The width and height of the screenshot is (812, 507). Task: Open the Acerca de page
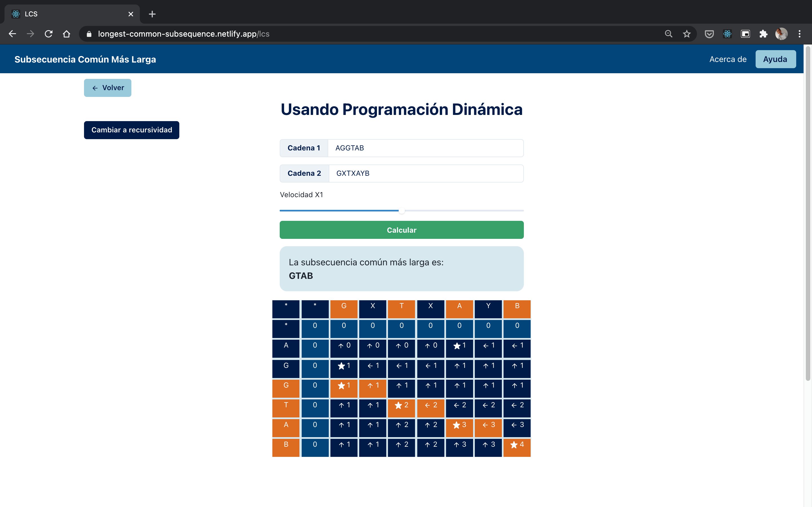tap(728, 59)
